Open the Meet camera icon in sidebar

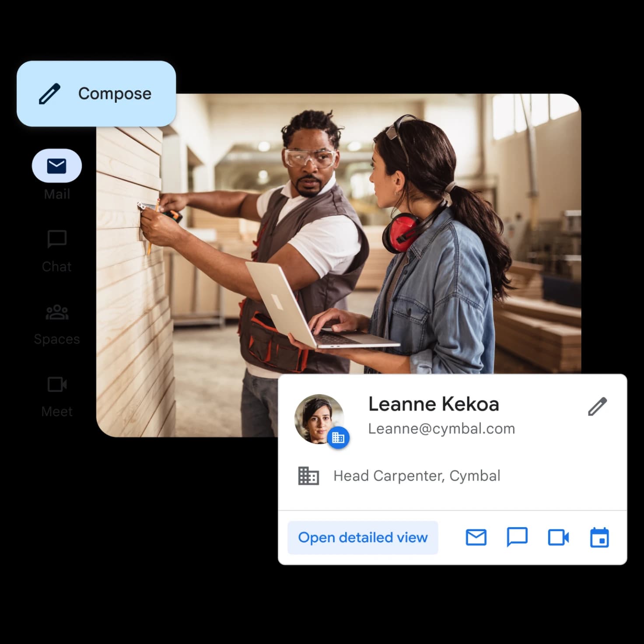coord(57,385)
